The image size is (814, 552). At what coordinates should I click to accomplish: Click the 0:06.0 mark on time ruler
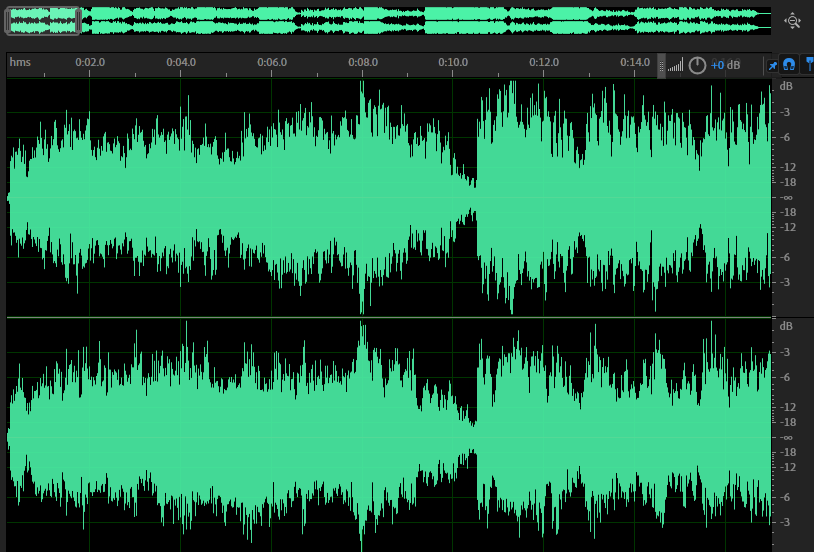(272, 62)
